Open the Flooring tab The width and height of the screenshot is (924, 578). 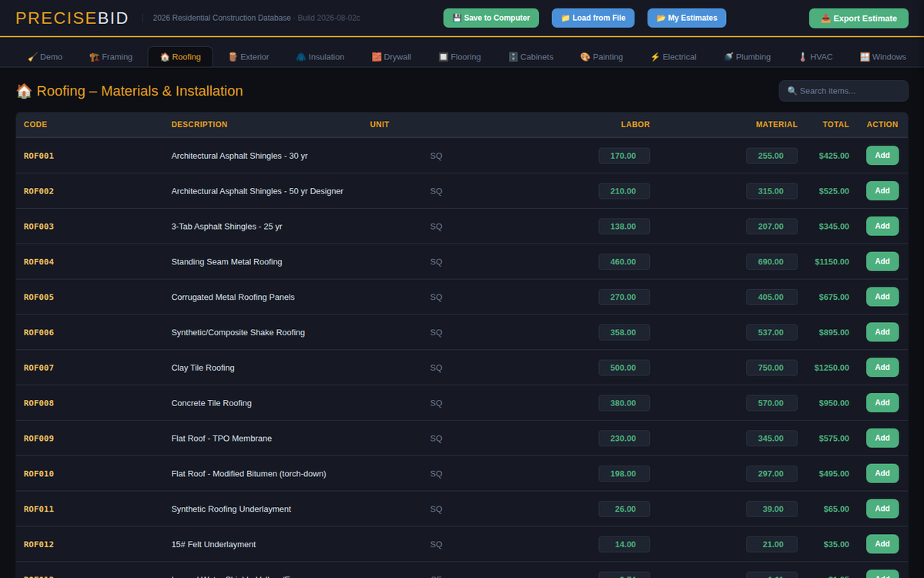coord(460,57)
